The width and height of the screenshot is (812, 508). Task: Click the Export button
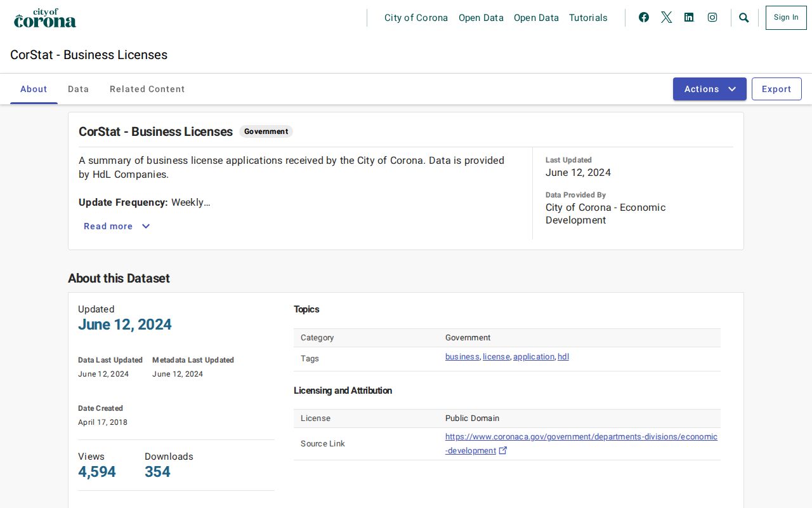point(776,89)
